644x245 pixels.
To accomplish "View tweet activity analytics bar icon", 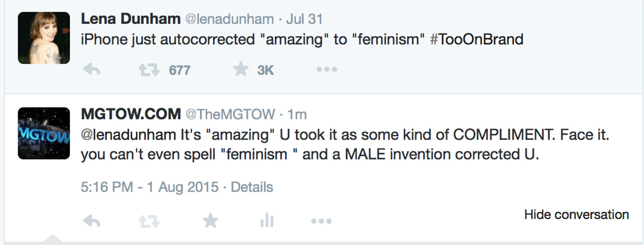I will [x=267, y=220].
